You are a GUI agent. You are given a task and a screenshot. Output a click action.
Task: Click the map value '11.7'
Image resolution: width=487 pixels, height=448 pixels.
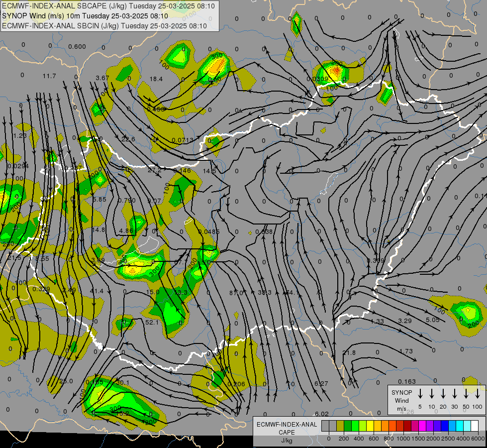tap(49, 76)
